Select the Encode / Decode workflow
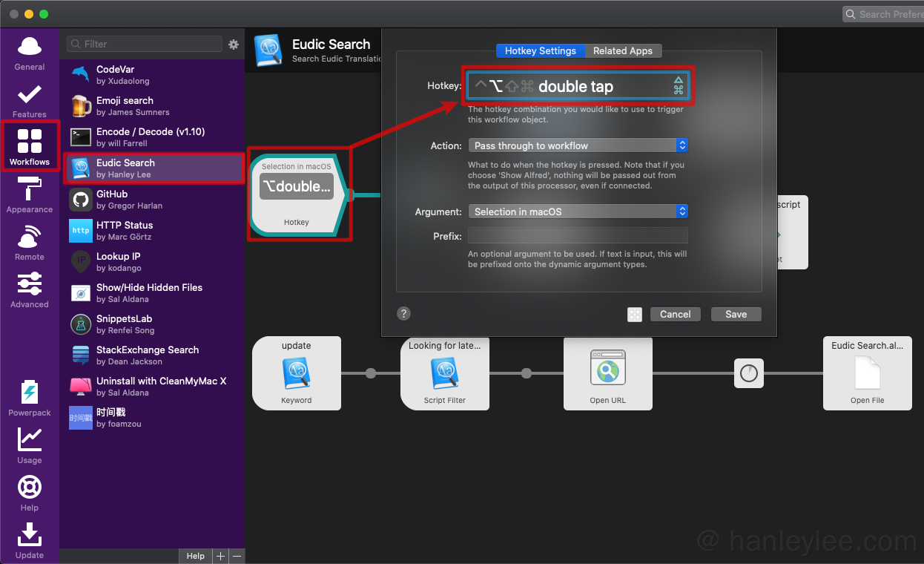The image size is (924, 564). [x=154, y=137]
